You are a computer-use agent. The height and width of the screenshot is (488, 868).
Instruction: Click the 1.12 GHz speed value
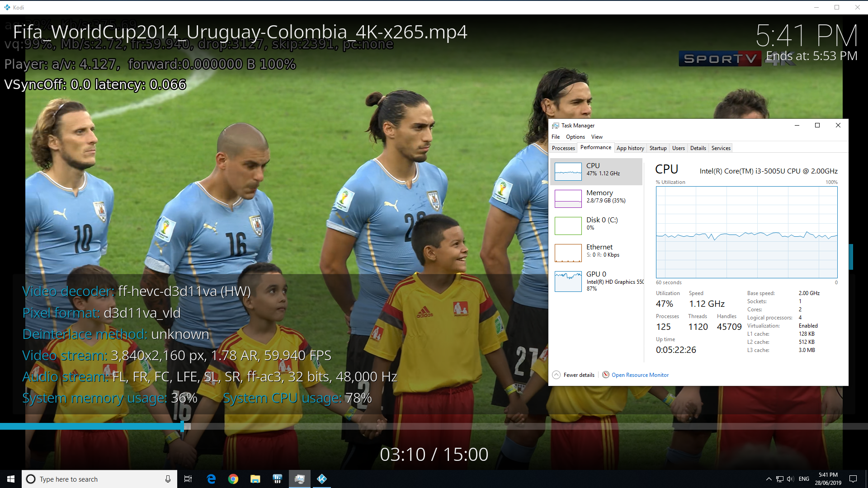pos(707,304)
